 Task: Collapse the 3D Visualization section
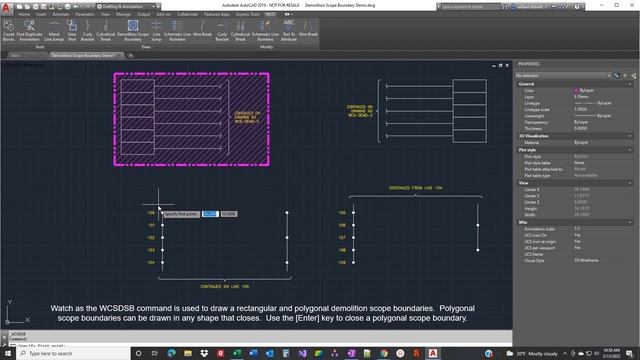click(x=630, y=136)
